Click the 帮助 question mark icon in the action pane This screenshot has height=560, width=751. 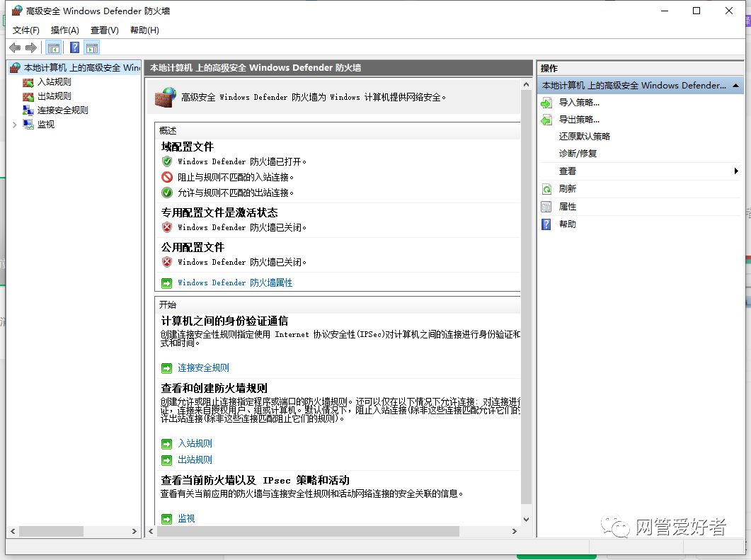click(x=546, y=224)
